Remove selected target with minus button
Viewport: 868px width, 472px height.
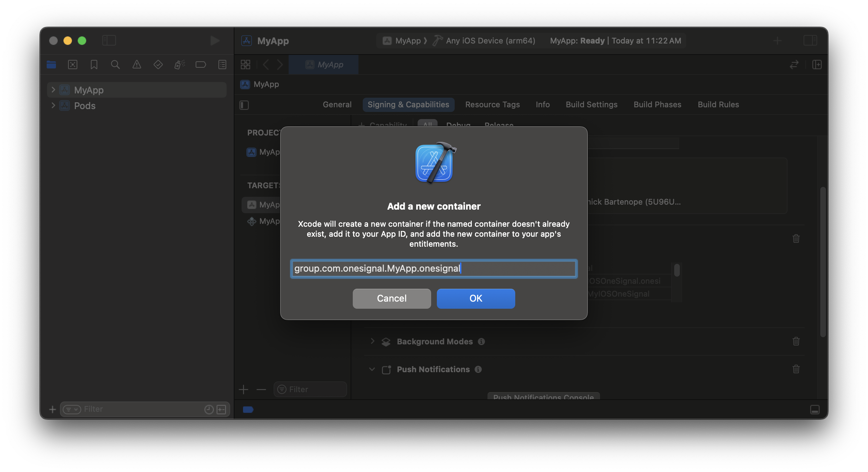(x=261, y=389)
